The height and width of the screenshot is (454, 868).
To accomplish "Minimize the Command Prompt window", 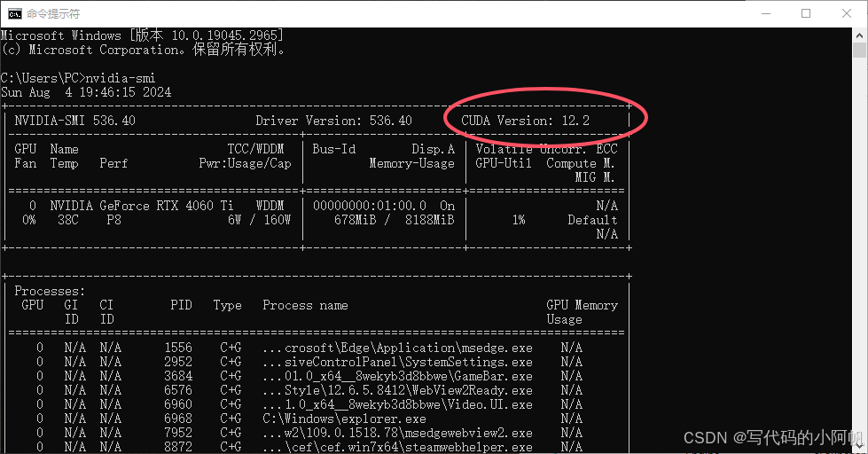I will tap(766, 13).
